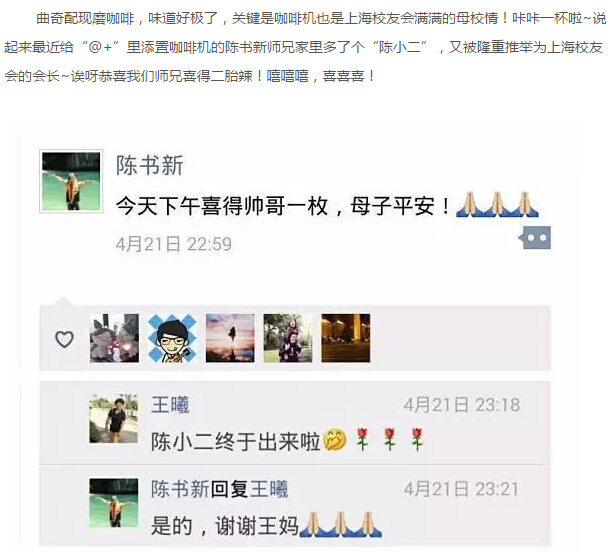Open the comment bubble menu icon
This screenshot has height=552, width=614.
click(535, 238)
